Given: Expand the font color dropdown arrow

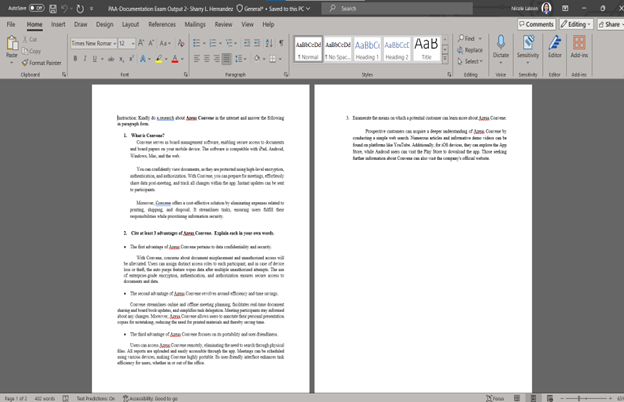Looking at the screenshot, I should pyautogui.click(x=182, y=59).
